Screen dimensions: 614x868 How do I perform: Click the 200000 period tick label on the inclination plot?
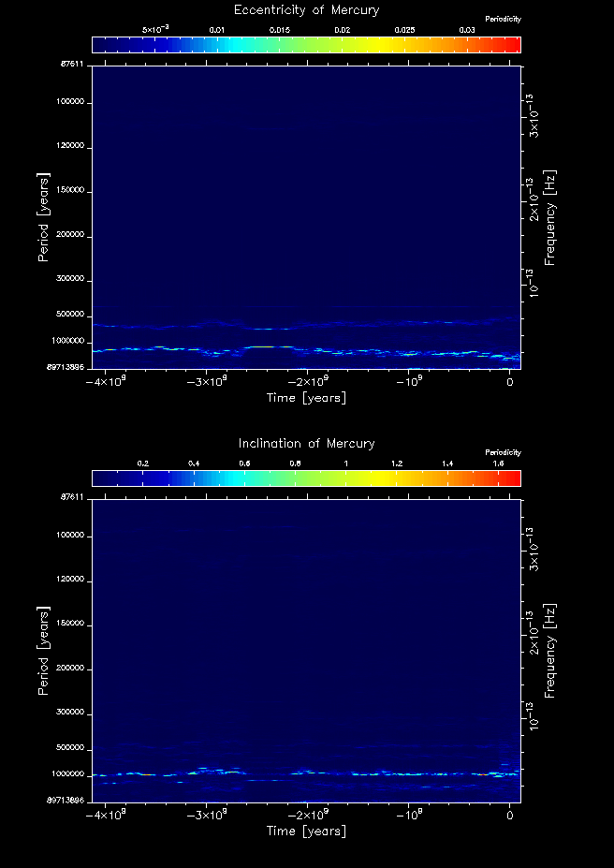pyautogui.click(x=72, y=669)
